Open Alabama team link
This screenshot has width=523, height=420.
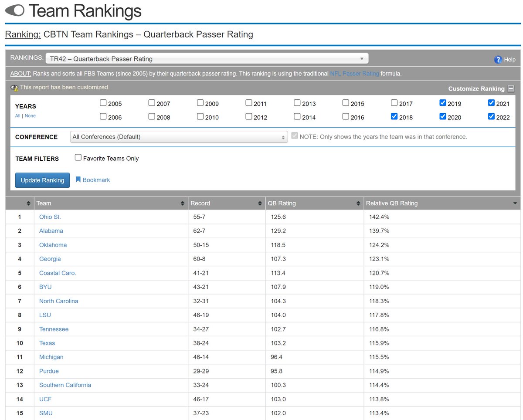tap(51, 231)
